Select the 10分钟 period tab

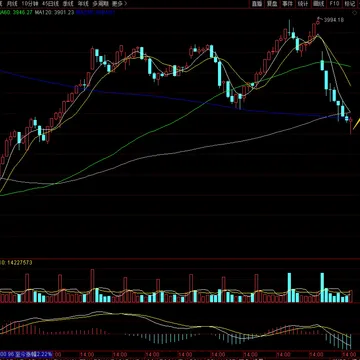(30, 4)
